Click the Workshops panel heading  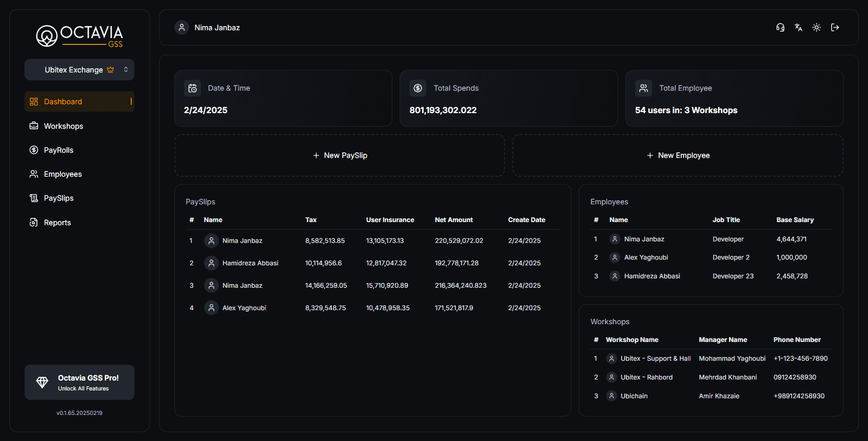[x=610, y=322]
